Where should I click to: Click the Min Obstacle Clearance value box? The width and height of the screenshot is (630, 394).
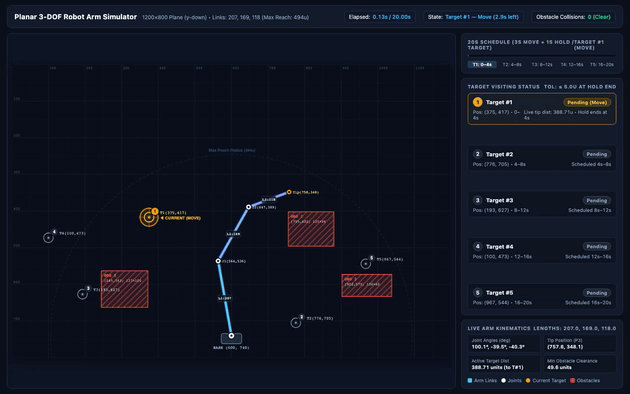click(x=579, y=364)
